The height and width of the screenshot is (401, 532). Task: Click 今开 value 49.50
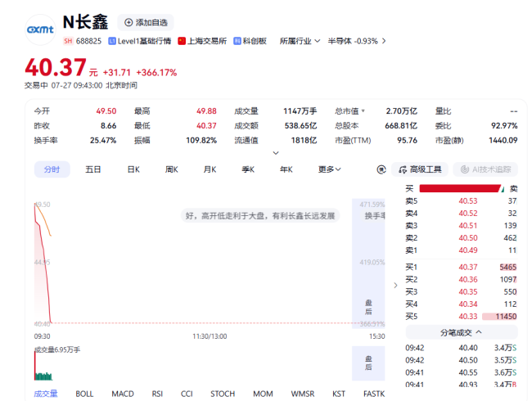pyautogui.click(x=106, y=111)
